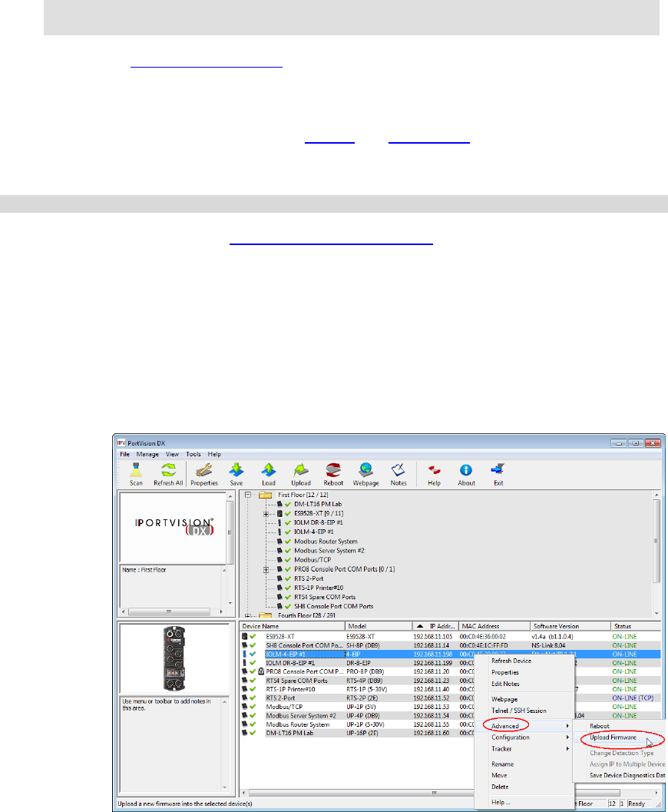Click device icon of IOLM DR-8-EIP #1 in tree
The width and height of the screenshot is (668, 812).
[280, 523]
